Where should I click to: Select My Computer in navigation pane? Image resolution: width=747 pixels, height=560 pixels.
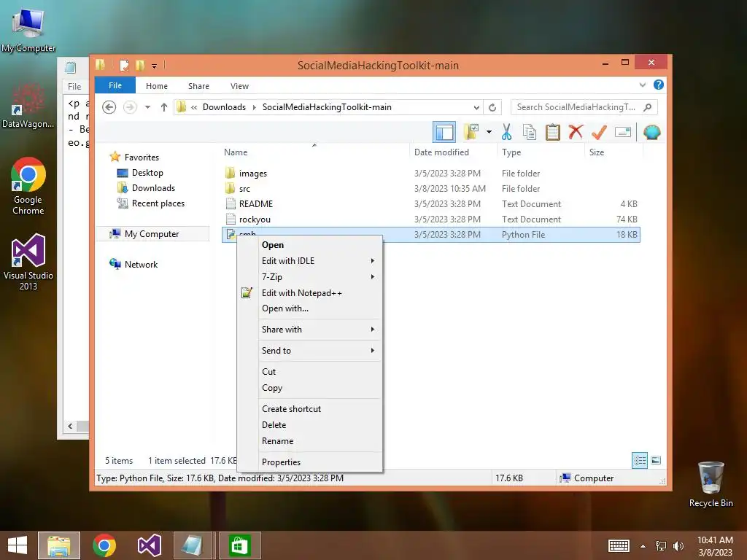(152, 234)
